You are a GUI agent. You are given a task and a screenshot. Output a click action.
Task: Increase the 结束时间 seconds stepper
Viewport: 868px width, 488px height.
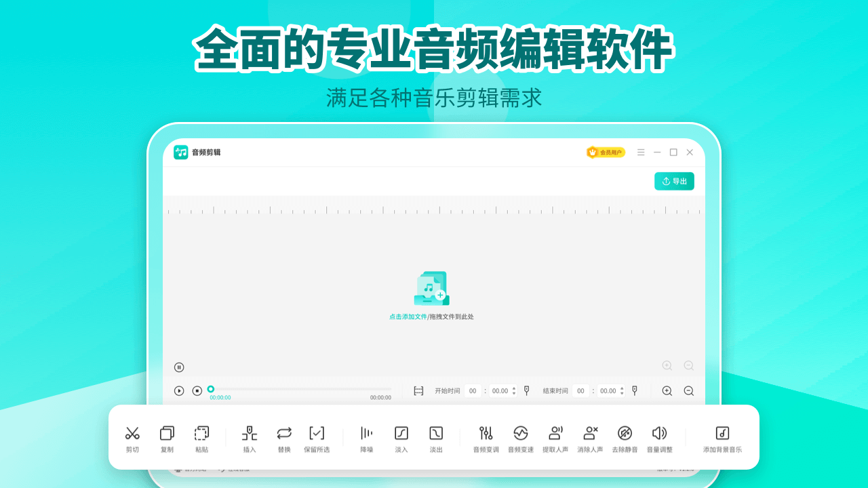point(622,388)
